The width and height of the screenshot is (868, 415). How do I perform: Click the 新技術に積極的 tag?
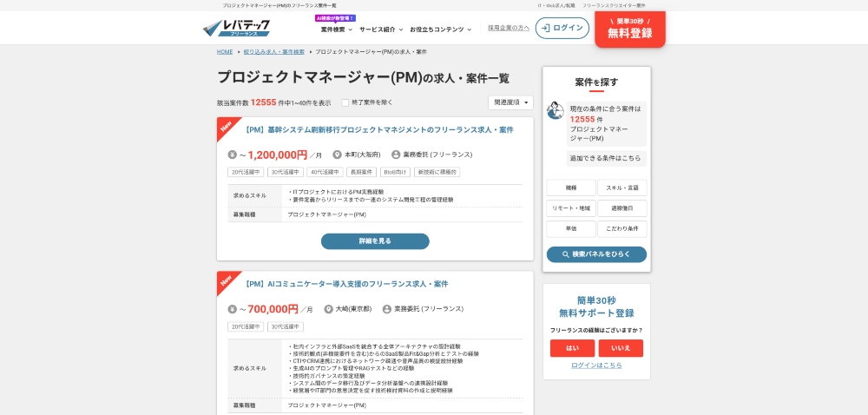point(437,172)
